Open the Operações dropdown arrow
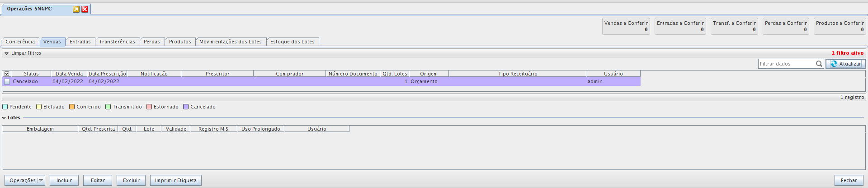This screenshot has width=868, height=188. click(41, 180)
